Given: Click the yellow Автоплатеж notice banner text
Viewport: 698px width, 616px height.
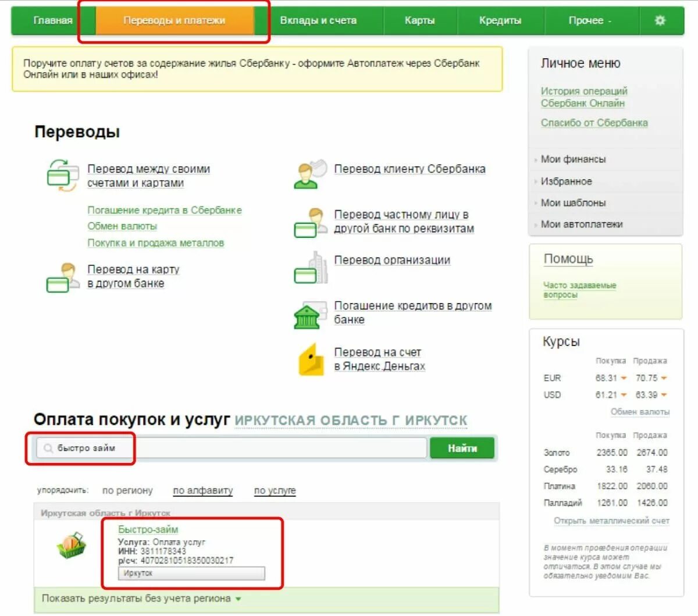Looking at the screenshot, I should 251,69.
